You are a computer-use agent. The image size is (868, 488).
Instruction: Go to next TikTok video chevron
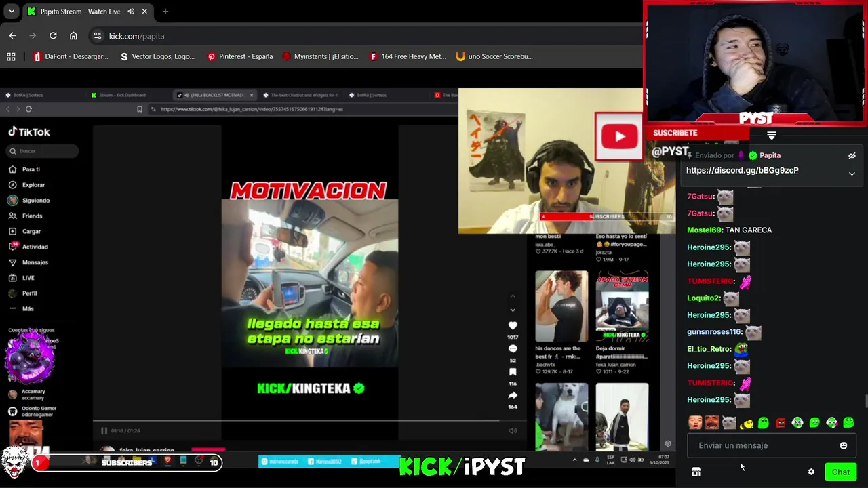[513, 310]
